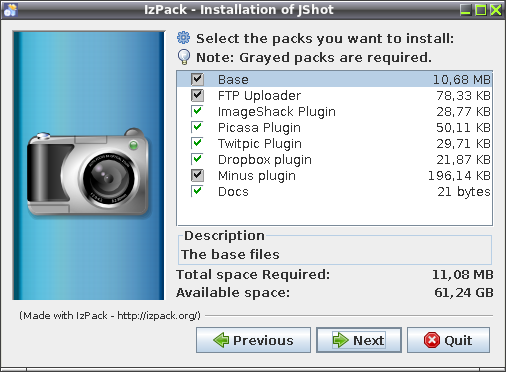Click 'The base files' description text
The height and width of the screenshot is (372, 506).
(x=230, y=254)
